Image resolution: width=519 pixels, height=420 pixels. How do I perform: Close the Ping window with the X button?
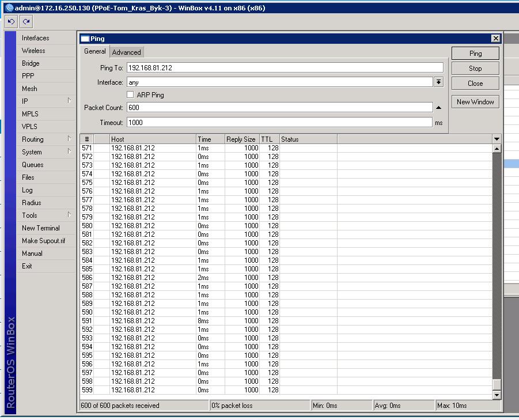[495, 39]
